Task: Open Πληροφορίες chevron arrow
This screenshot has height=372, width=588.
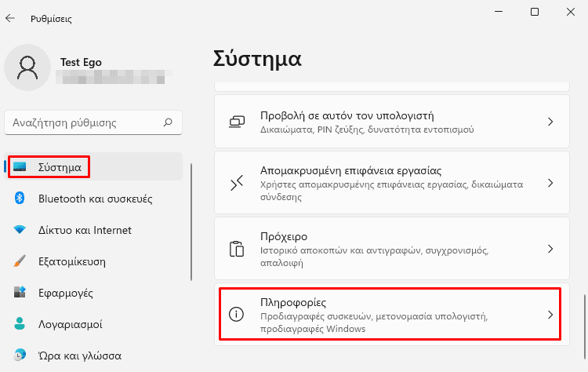Action: pos(550,315)
